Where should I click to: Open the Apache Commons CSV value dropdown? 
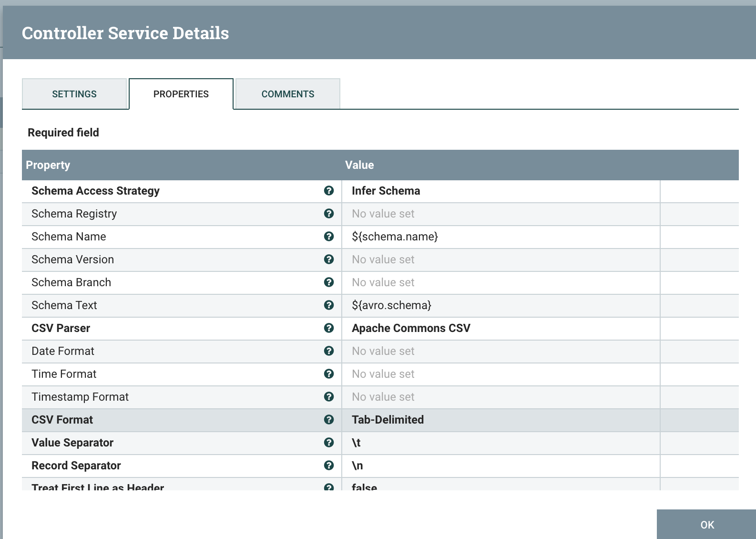[x=501, y=328]
